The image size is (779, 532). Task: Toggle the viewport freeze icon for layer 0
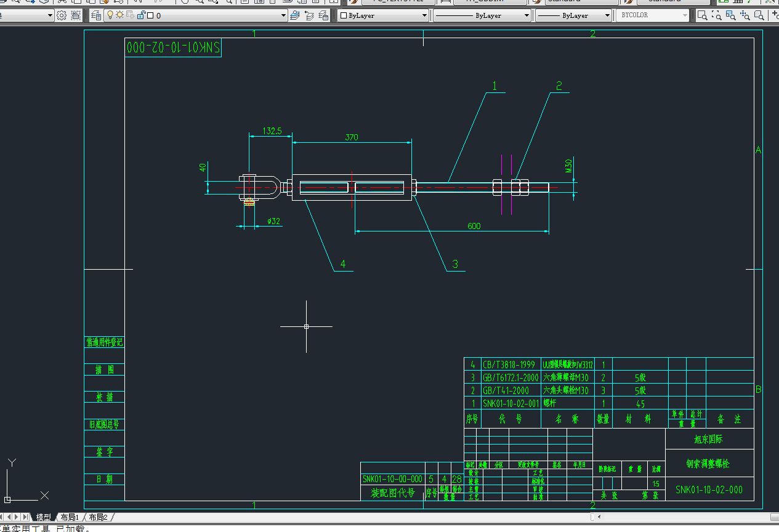(130, 15)
